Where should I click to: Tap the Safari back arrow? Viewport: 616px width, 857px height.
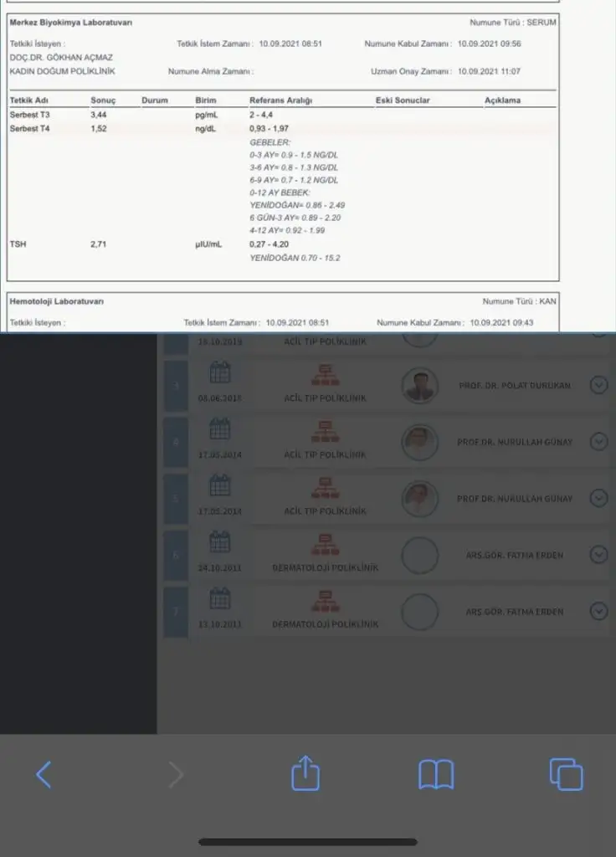[x=44, y=775]
